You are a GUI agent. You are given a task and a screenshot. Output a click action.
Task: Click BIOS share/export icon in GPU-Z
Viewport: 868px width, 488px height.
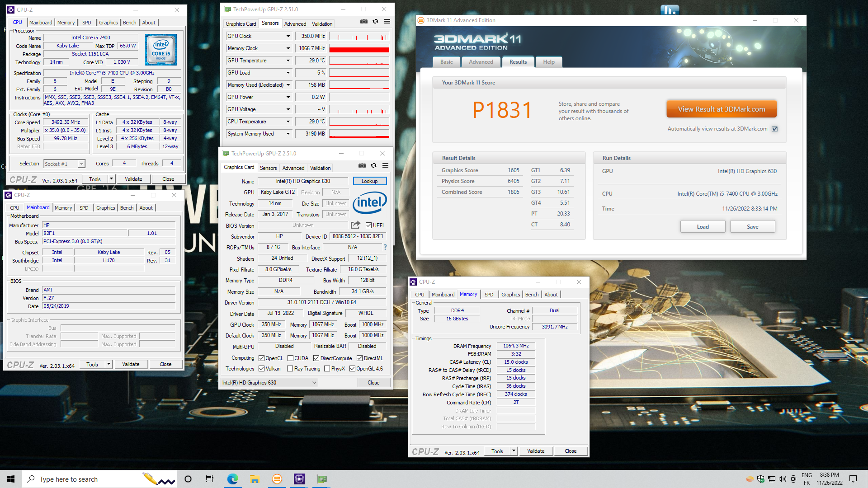pos(355,225)
